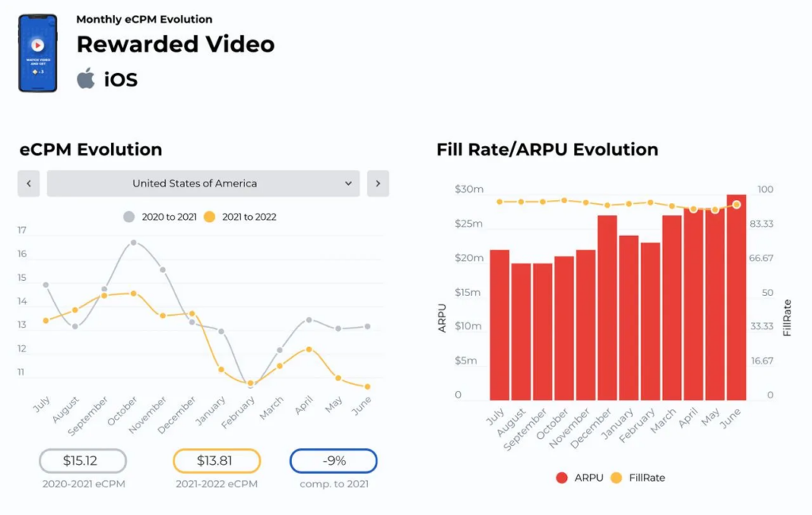Image resolution: width=812 pixels, height=515 pixels.
Task: Click the December ARPU red bar
Action: (x=607, y=308)
